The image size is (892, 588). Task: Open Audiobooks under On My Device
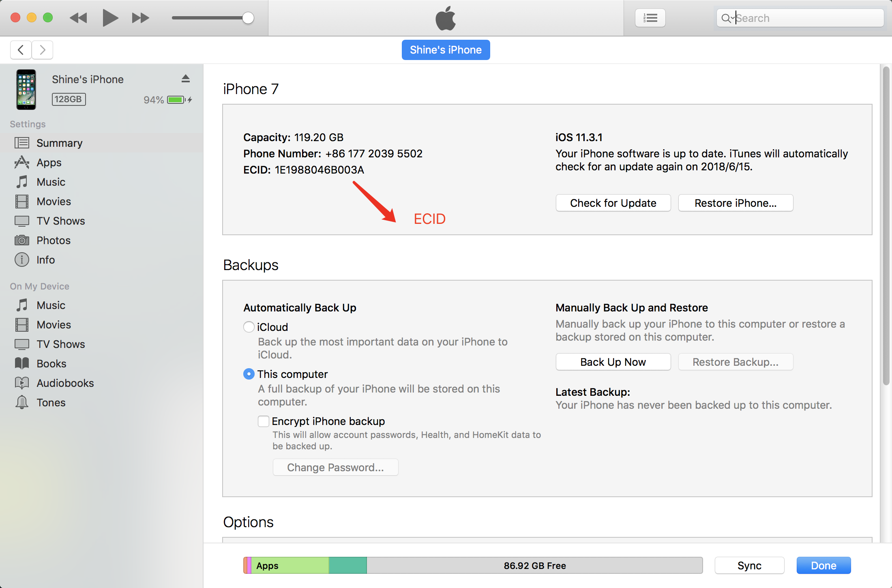click(x=65, y=383)
